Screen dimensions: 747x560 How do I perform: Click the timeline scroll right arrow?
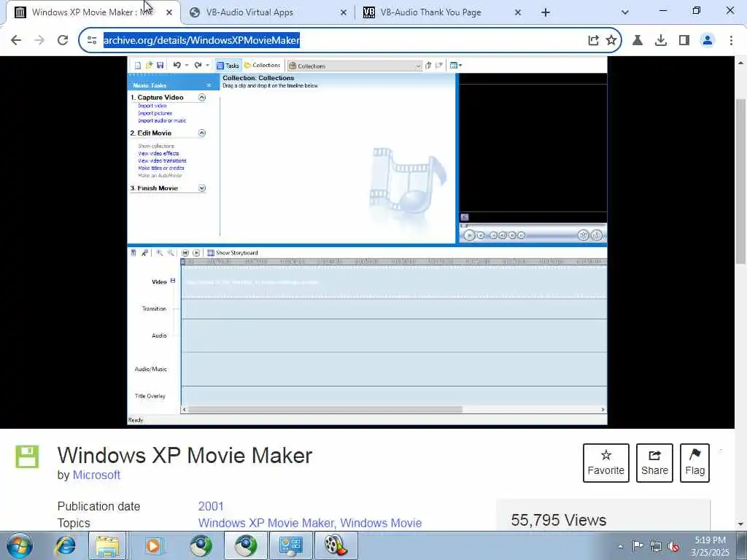pos(603,410)
